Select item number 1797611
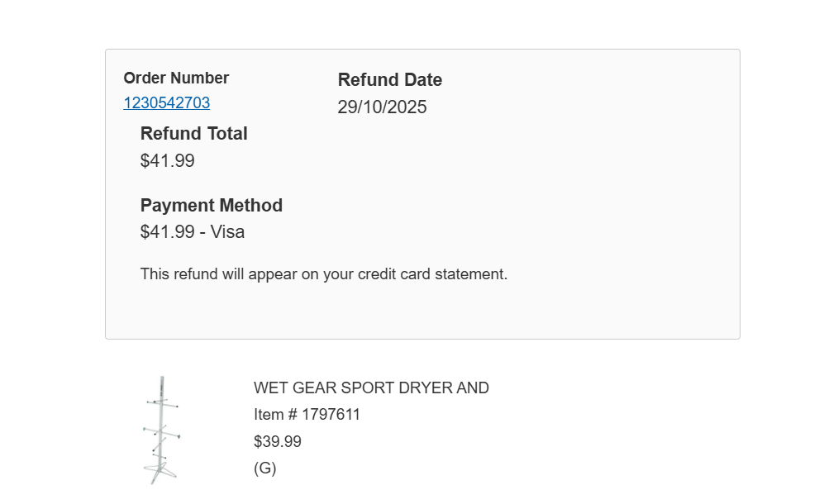This screenshot has height=504, width=824. click(331, 415)
